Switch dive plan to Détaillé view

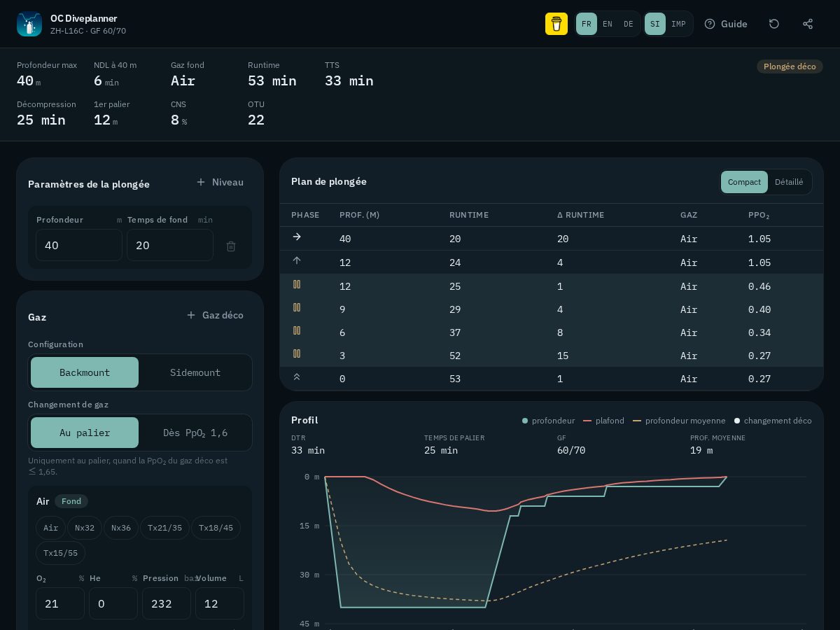coord(789,182)
